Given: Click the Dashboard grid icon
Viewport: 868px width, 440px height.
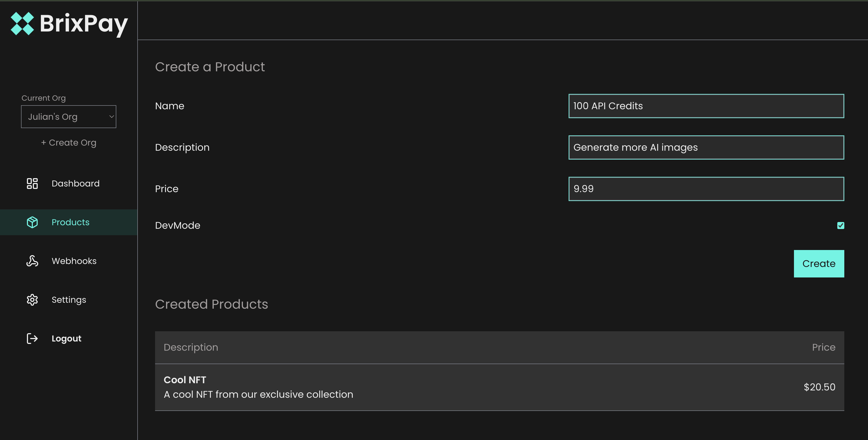Looking at the screenshot, I should tap(32, 184).
